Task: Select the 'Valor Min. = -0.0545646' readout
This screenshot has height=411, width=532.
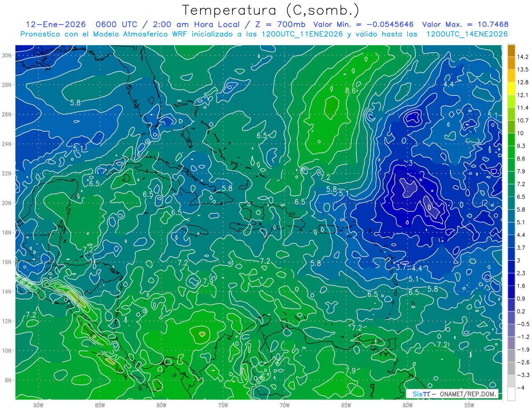Action: pos(363,24)
